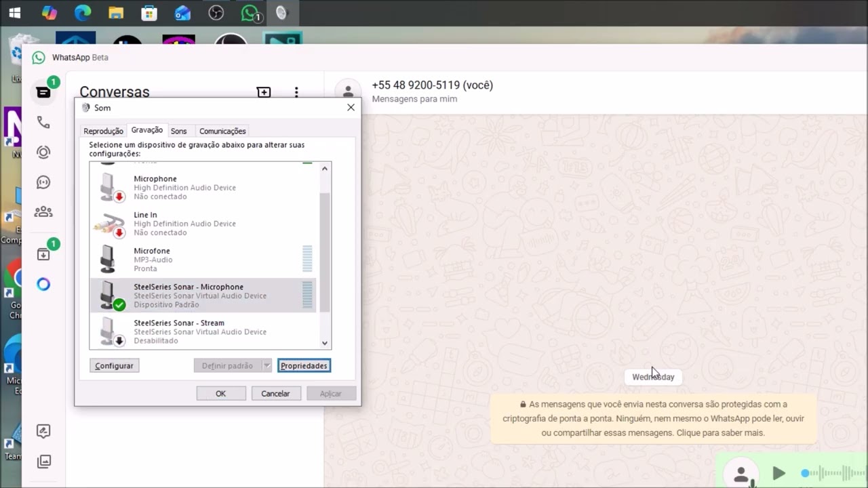
Task: Open the Definir padrão dropdown arrow
Action: point(267,366)
